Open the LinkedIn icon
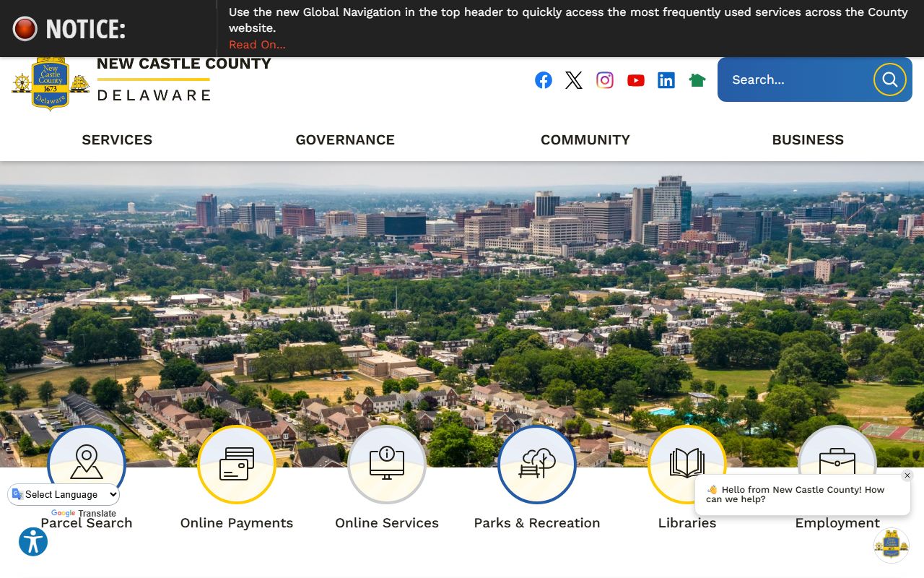Screen dimensions: 924x578 666,80
